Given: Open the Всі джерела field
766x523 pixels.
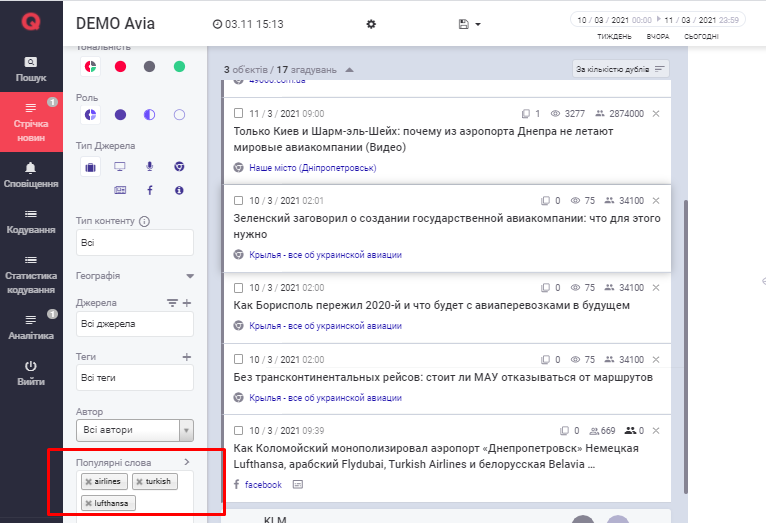Looking at the screenshot, I should (135, 324).
